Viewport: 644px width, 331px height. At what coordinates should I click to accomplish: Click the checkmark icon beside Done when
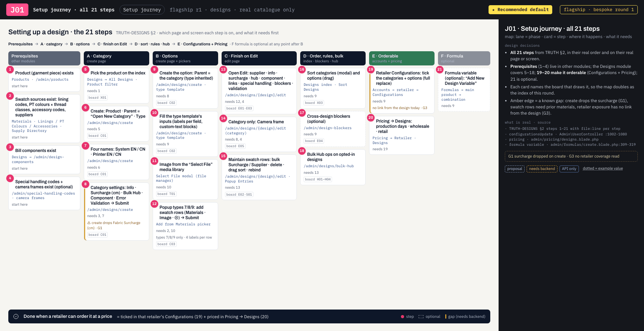[16, 316]
